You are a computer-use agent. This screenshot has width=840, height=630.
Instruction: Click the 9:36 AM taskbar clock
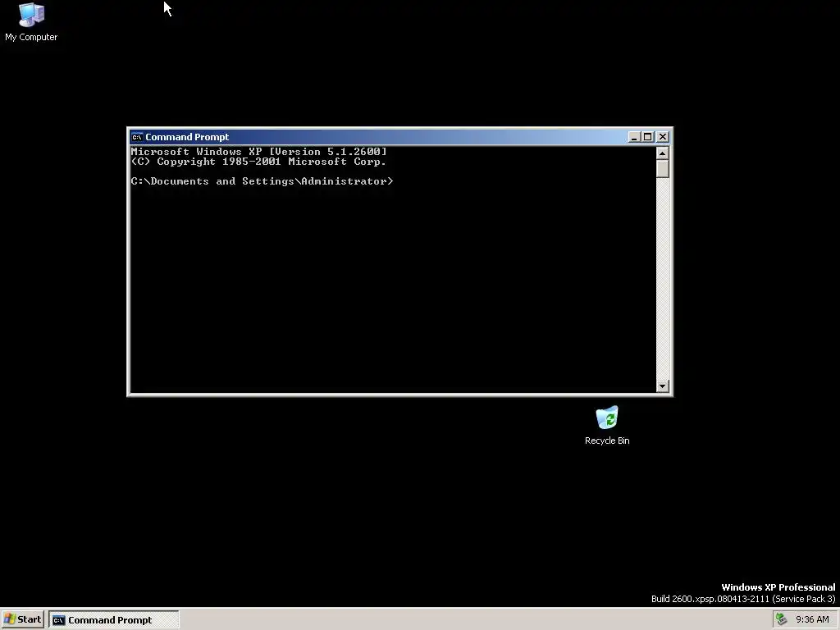point(812,619)
